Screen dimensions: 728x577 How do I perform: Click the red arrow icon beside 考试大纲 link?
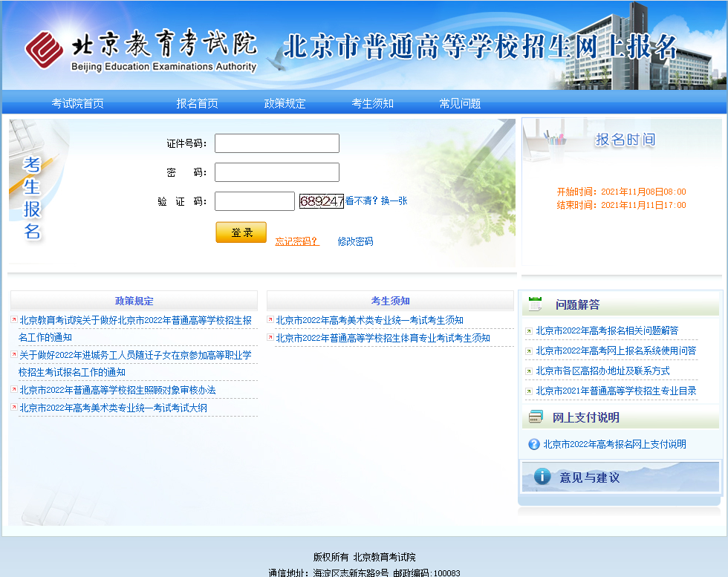[14, 408]
